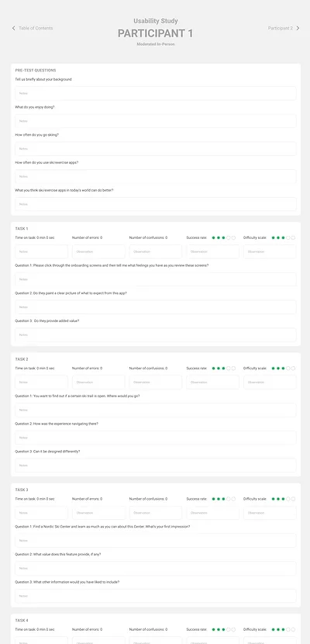Click the 'PRE-TEST QUESTIONS' section heading
The image size is (310, 644).
36,71
